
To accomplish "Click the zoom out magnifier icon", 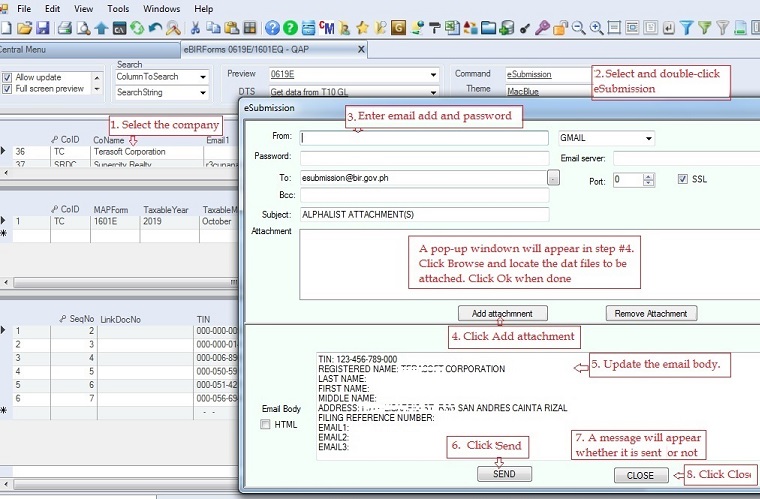I will click(578, 28).
